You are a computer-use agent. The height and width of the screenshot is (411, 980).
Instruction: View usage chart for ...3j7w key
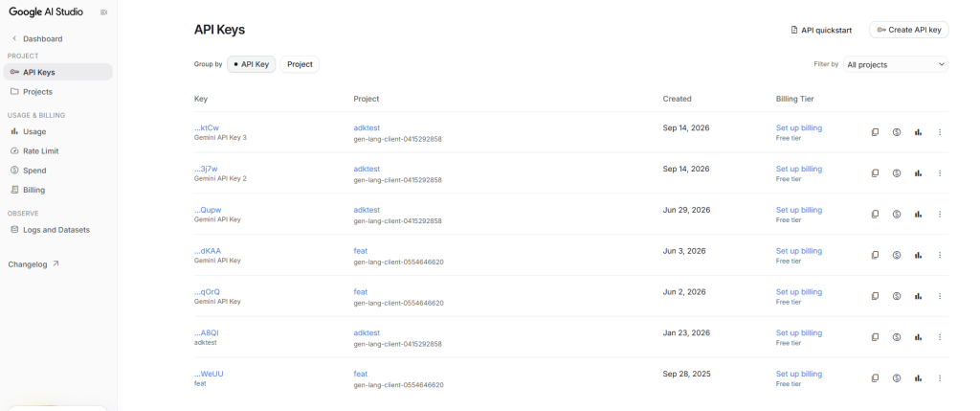click(918, 173)
